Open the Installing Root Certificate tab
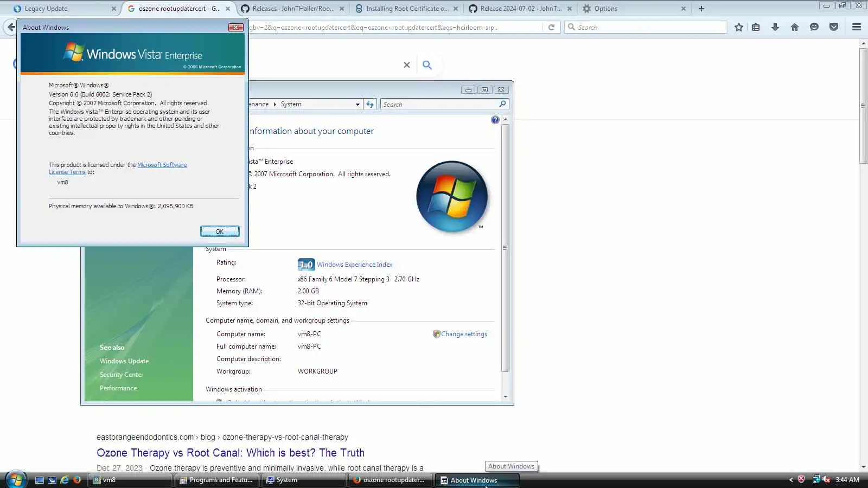868x488 pixels. tap(407, 9)
